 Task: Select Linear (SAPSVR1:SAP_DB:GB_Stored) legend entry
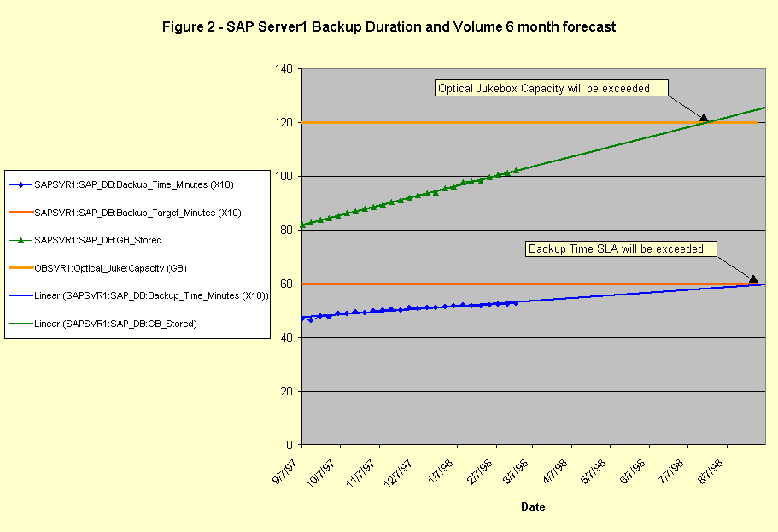(115, 324)
